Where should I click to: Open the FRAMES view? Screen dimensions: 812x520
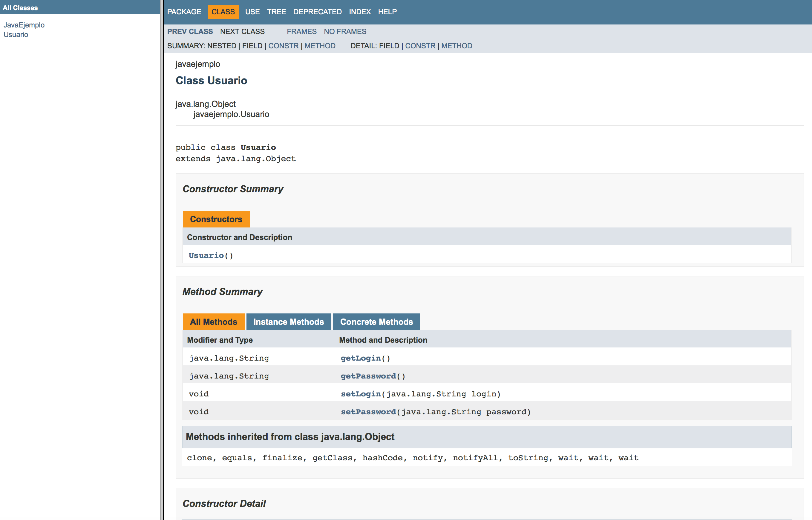[x=301, y=31]
